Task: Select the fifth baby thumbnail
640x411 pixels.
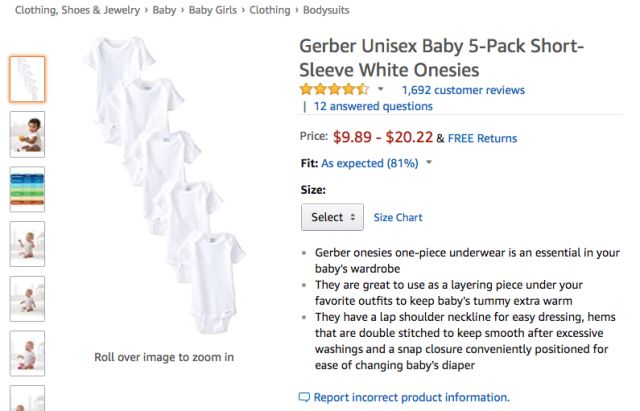Action: click(27, 299)
